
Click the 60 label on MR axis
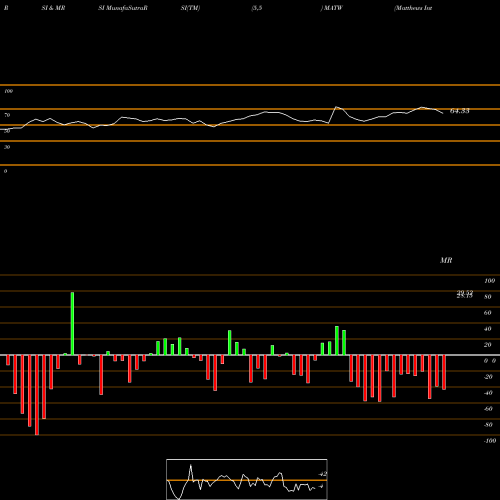click(x=488, y=313)
